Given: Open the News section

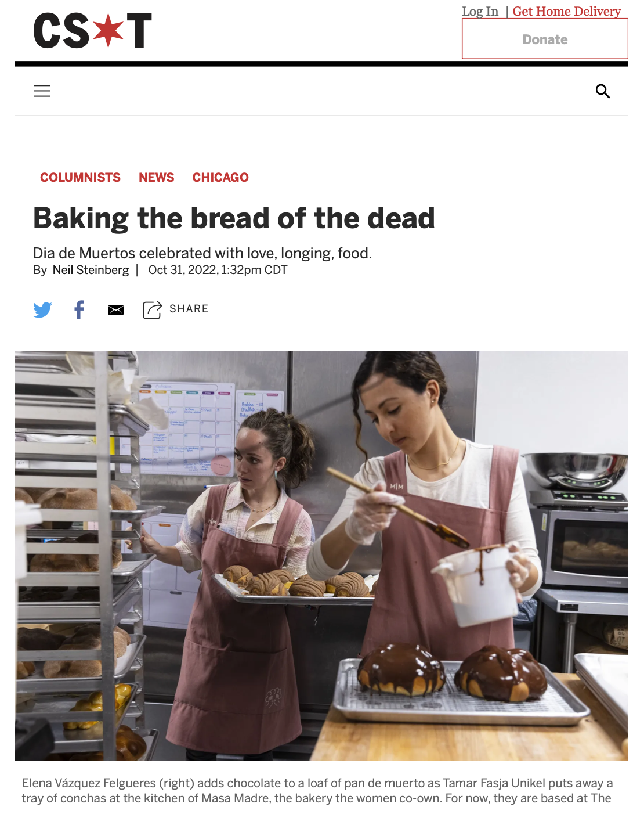Looking at the screenshot, I should click(x=156, y=177).
